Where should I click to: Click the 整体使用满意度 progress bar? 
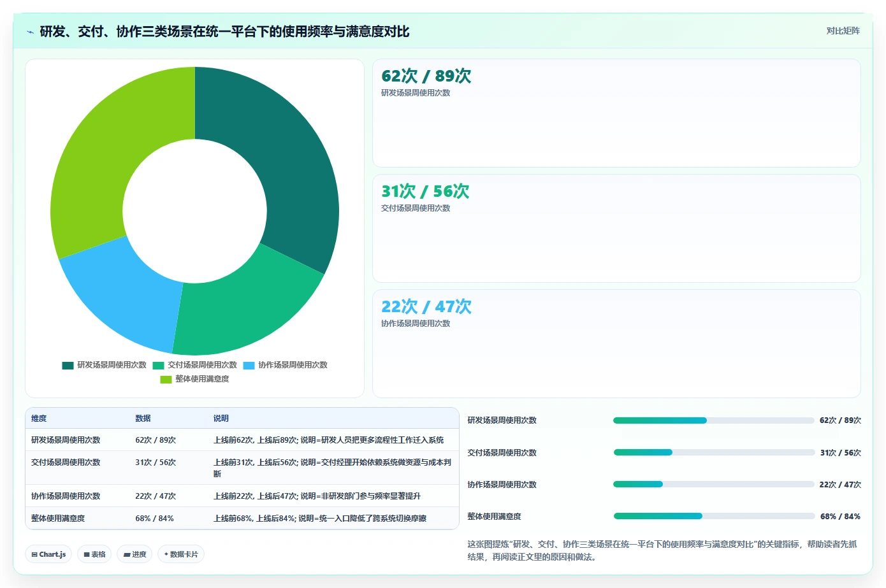[x=714, y=516]
